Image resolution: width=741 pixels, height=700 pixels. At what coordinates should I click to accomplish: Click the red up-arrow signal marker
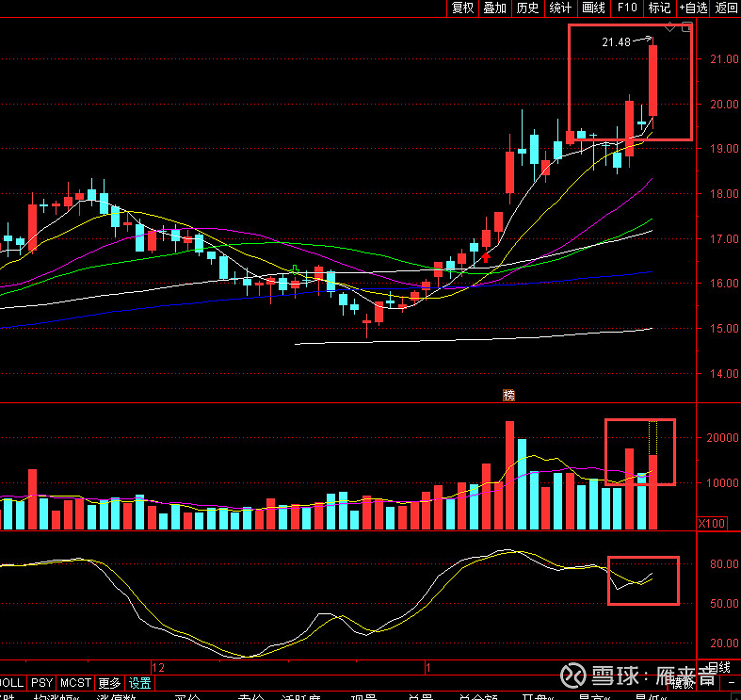pyautogui.click(x=485, y=257)
